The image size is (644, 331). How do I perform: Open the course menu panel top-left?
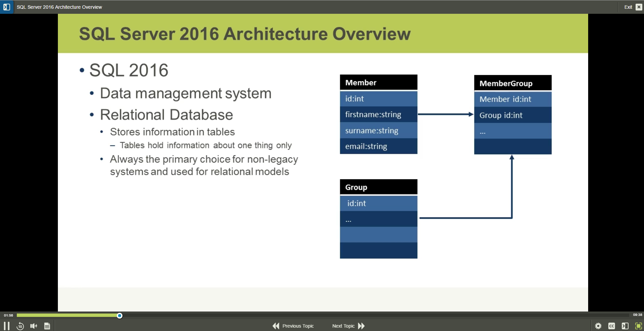click(x=7, y=7)
